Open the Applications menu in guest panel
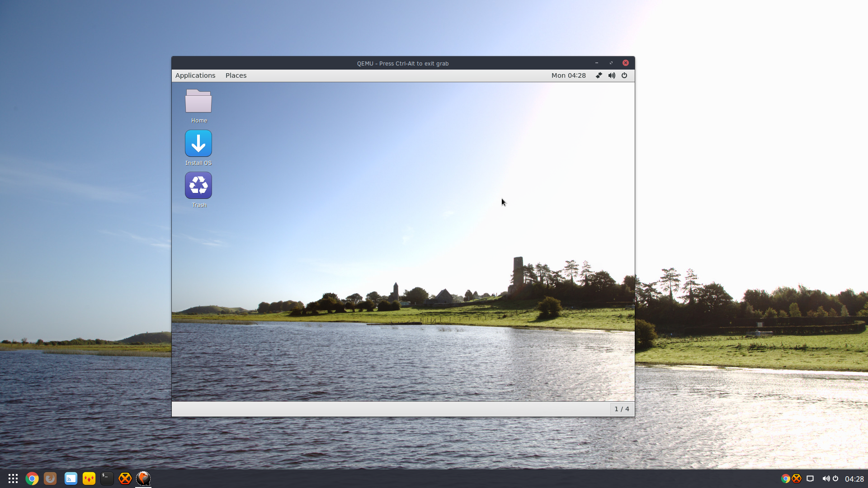Viewport: 868px width, 488px height. pos(195,75)
